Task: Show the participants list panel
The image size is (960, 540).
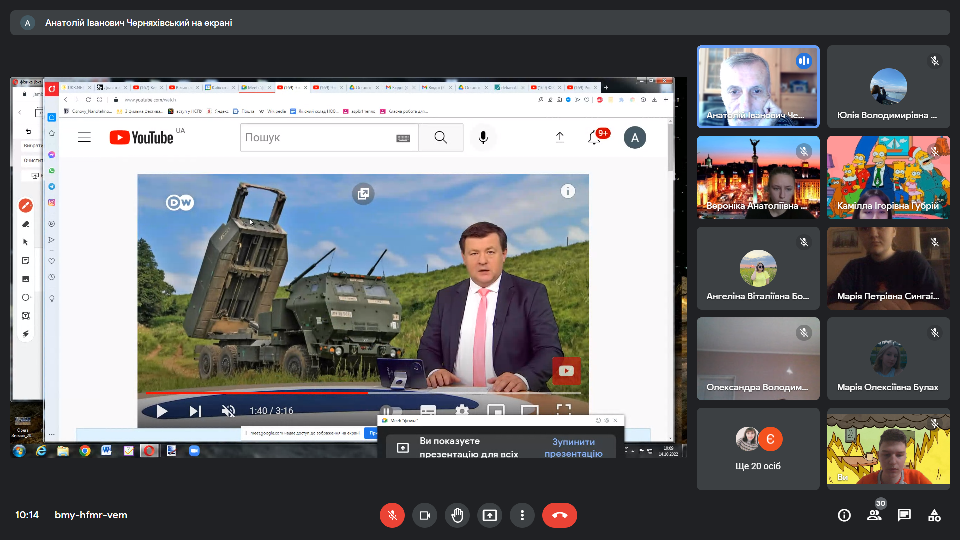Action: tap(874, 515)
